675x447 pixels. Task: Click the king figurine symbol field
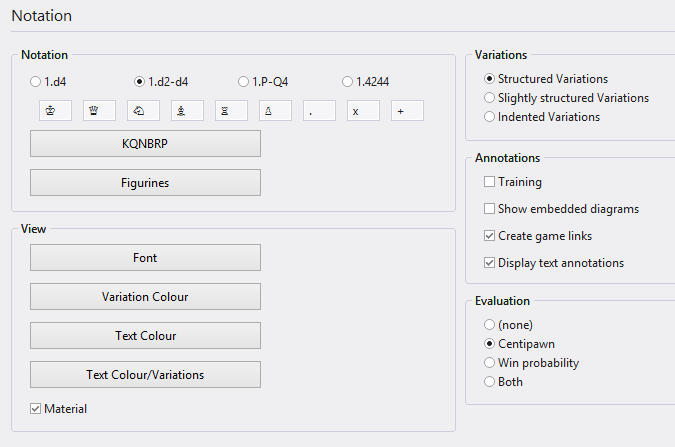tap(55, 111)
